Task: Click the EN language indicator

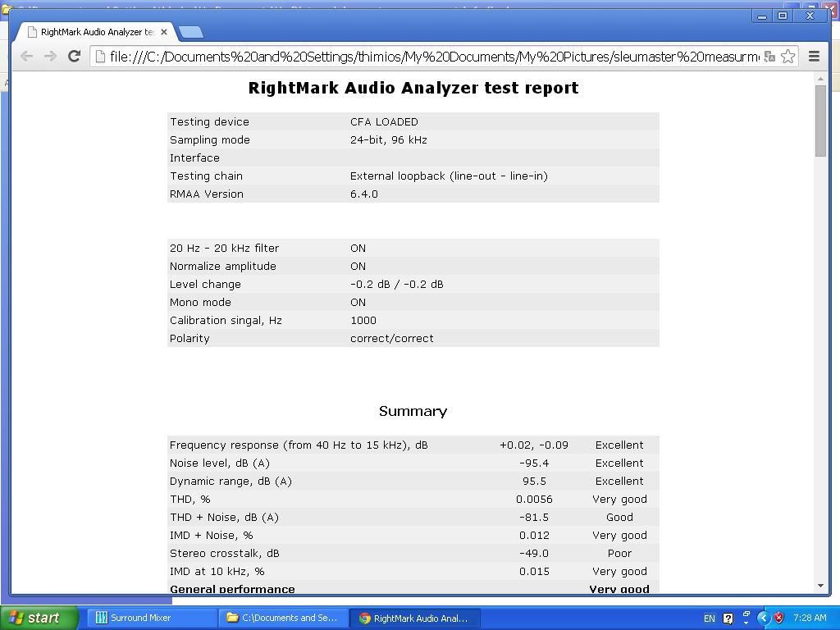Action: point(709,619)
